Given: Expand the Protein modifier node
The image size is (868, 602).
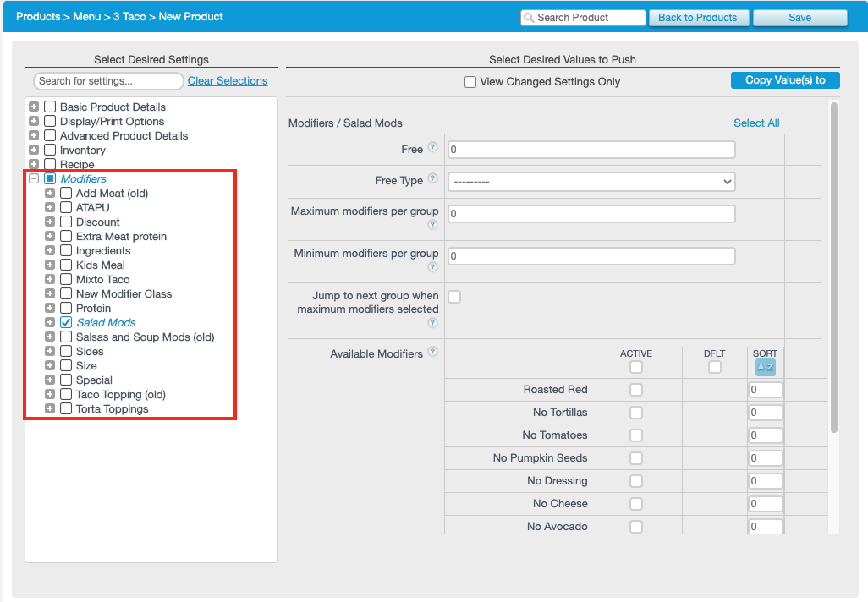Looking at the screenshot, I should tap(50, 308).
